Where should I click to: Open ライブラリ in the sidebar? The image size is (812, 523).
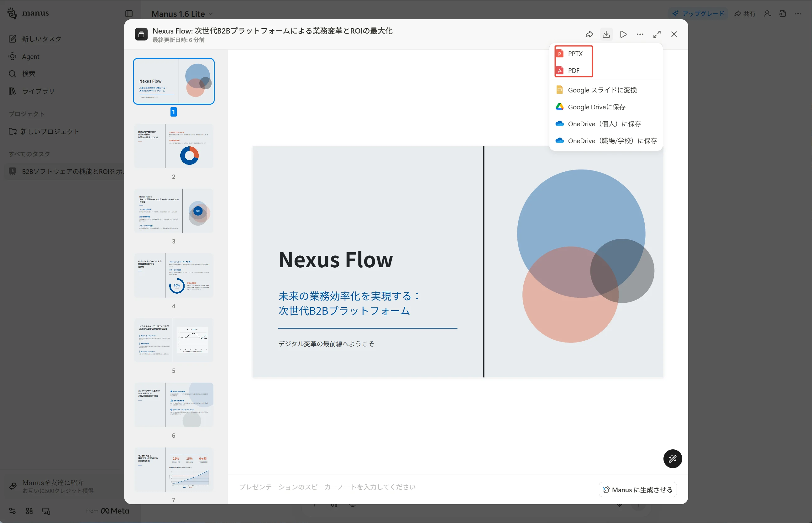[x=38, y=91]
